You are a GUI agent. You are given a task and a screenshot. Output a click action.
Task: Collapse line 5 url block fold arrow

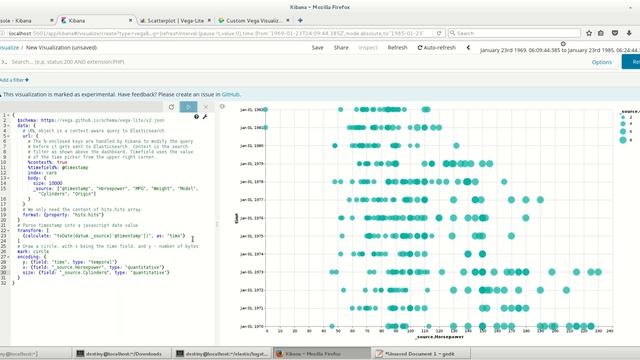(x=9, y=136)
